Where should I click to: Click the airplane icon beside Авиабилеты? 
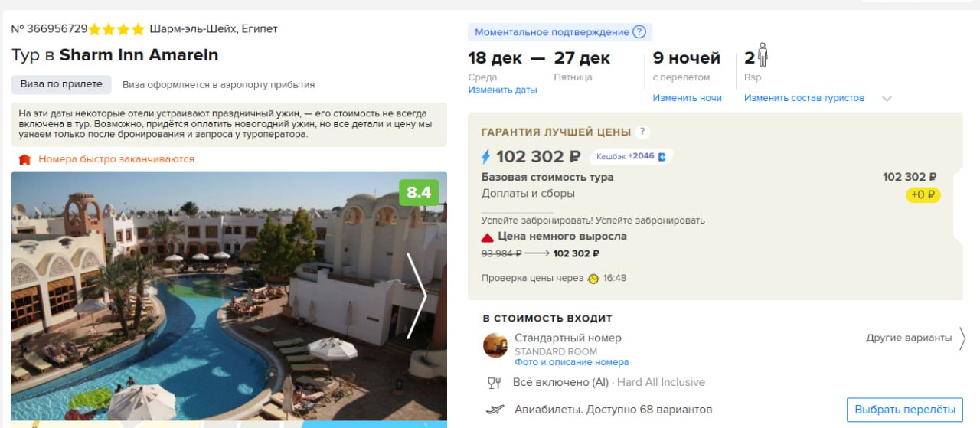(495, 410)
